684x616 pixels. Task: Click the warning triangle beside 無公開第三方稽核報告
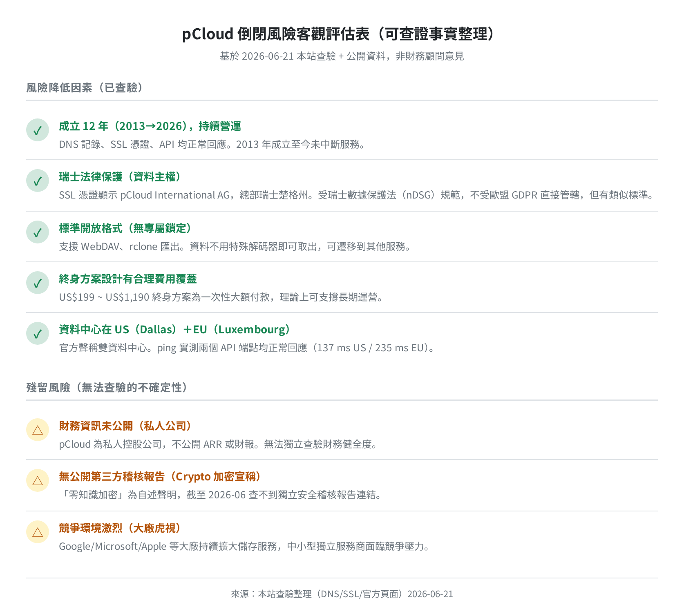tap(38, 481)
